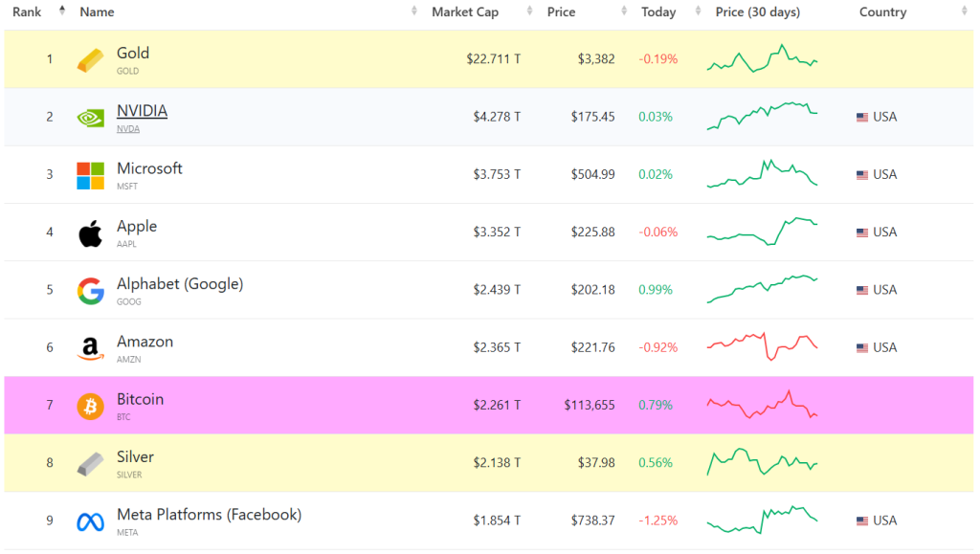Click Amazon 30-day price chart
The width and height of the screenshot is (980, 554).
tap(762, 346)
